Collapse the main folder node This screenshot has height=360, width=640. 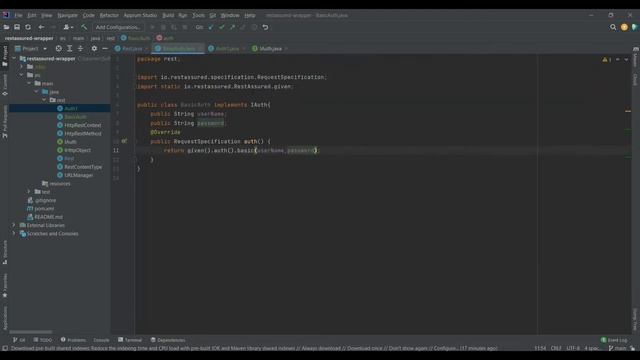(29, 83)
